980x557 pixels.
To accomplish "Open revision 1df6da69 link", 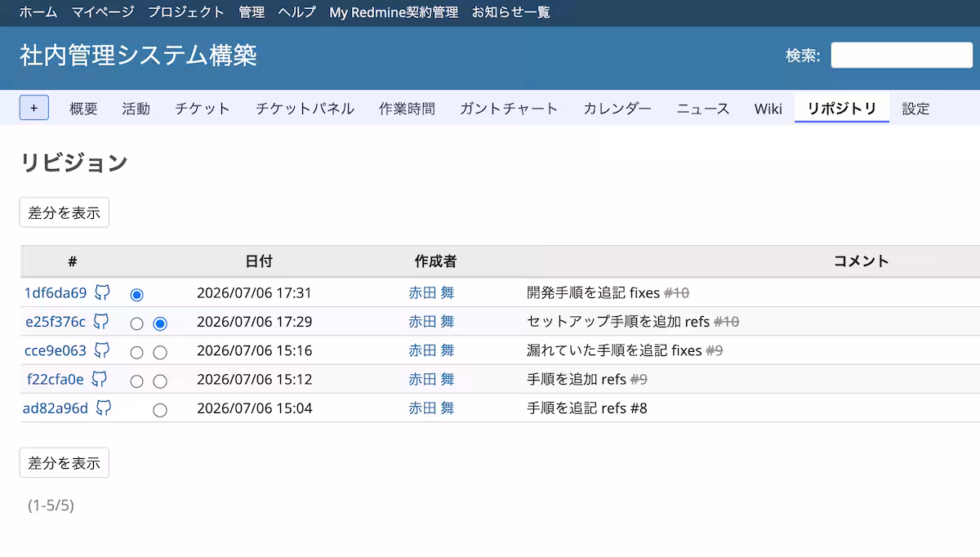I will point(56,292).
